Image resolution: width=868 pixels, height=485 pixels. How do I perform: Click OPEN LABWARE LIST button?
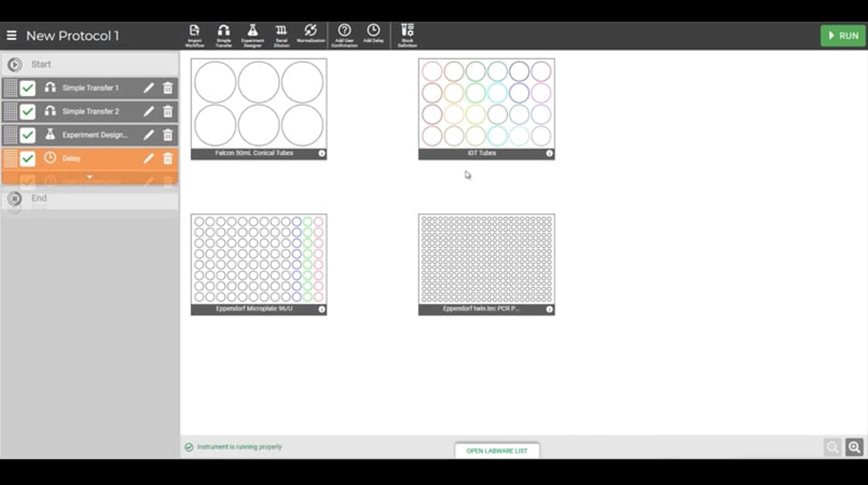coord(497,451)
